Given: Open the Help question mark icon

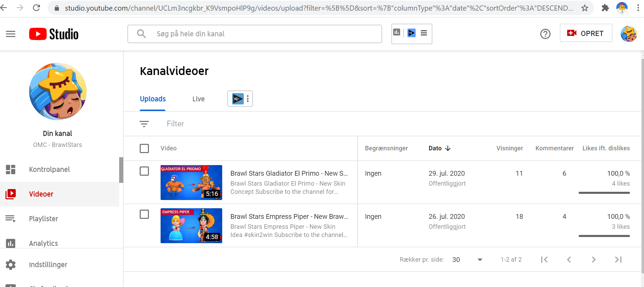Looking at the screenshot, I should click(x=545, y=34).
